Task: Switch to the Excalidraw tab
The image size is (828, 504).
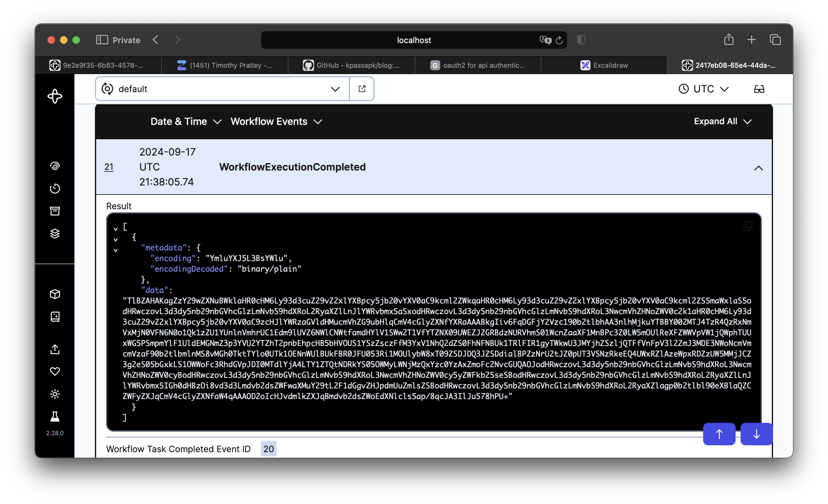Action: (x=604, y=65)
